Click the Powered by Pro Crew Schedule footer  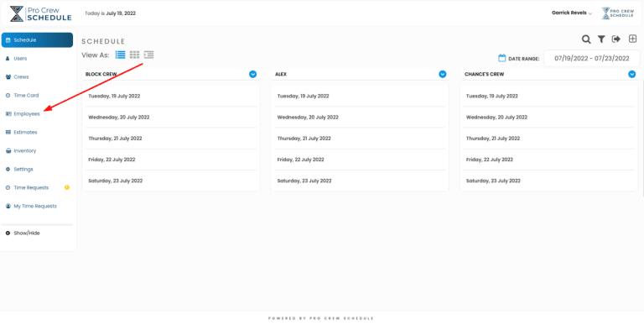[x=321, y=318]
